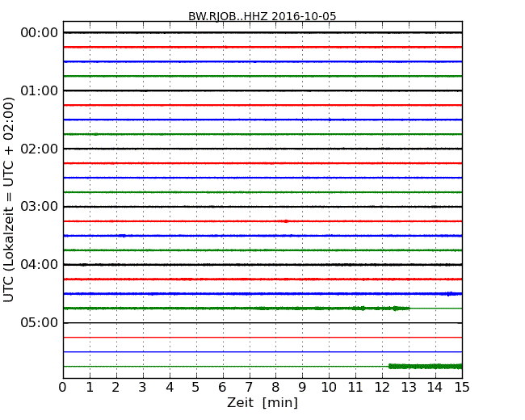Click the 04:00 time label on the y-axis
Viewport: 525px width, 420px height.
point(40,265)
